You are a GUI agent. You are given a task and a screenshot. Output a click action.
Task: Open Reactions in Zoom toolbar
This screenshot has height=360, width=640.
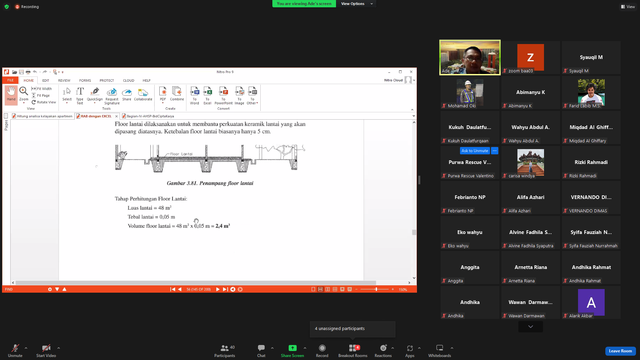pos(383,350)
